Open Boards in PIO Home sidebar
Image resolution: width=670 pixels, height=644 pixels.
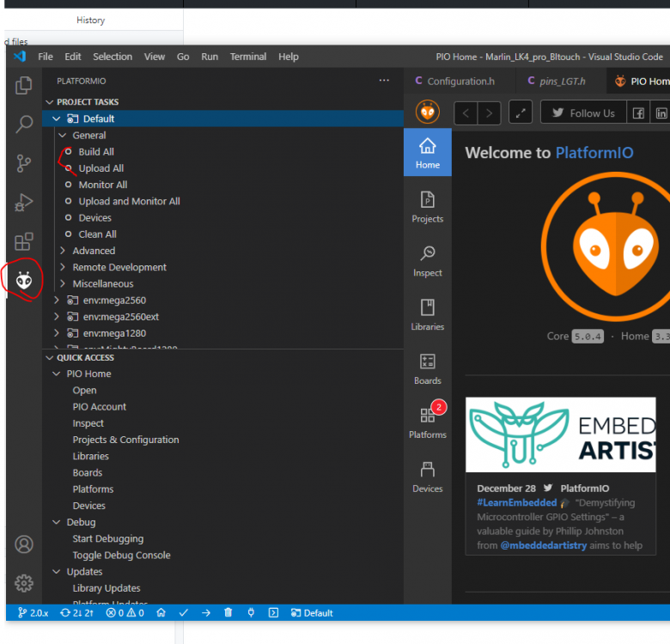tap(427, 369)
